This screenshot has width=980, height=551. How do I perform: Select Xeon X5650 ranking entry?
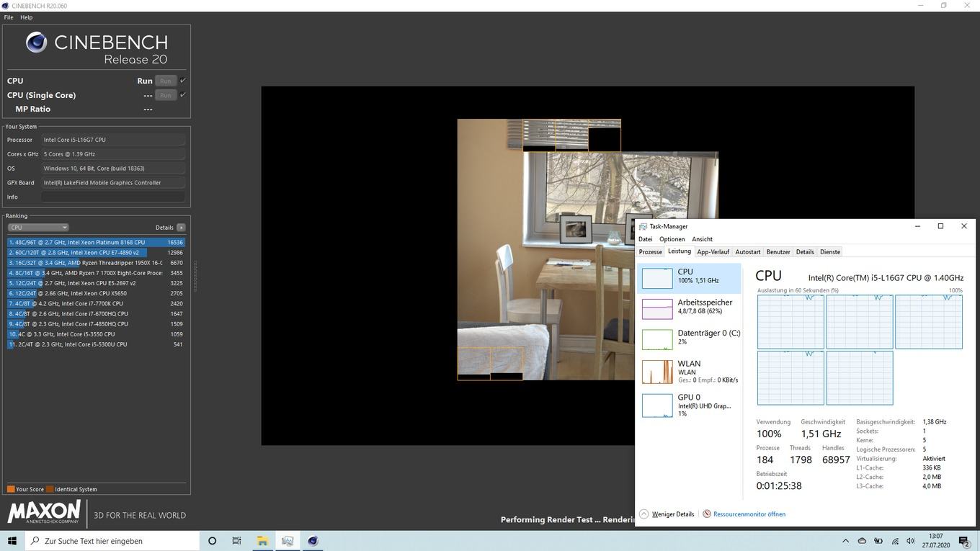tap(96, 293)
